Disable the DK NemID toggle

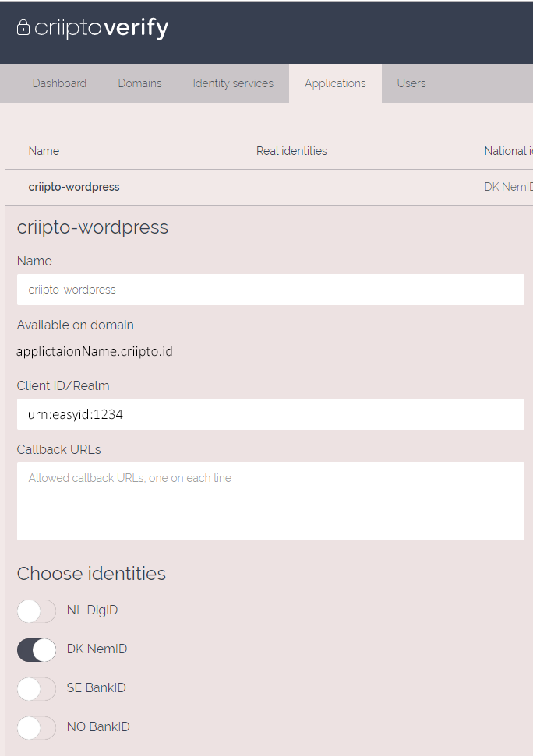[37, 650]
